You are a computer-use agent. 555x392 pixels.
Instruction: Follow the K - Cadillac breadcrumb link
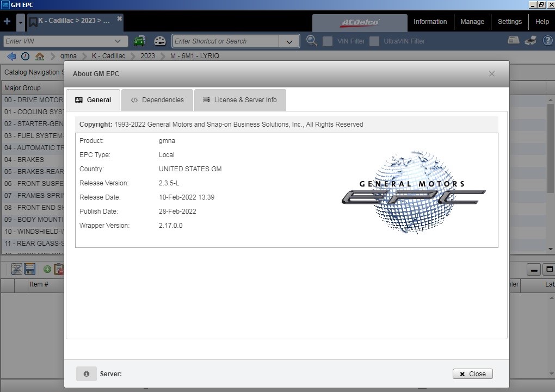108,56
